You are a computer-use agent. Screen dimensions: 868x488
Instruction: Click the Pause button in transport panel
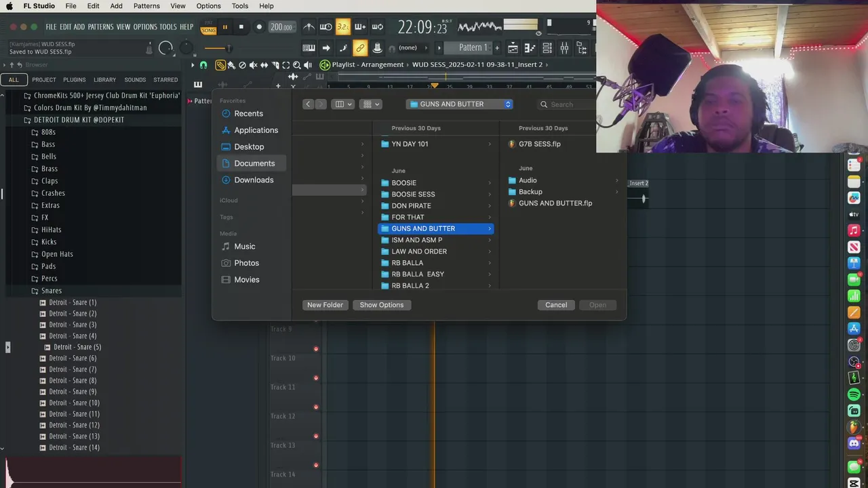(224, 27)
